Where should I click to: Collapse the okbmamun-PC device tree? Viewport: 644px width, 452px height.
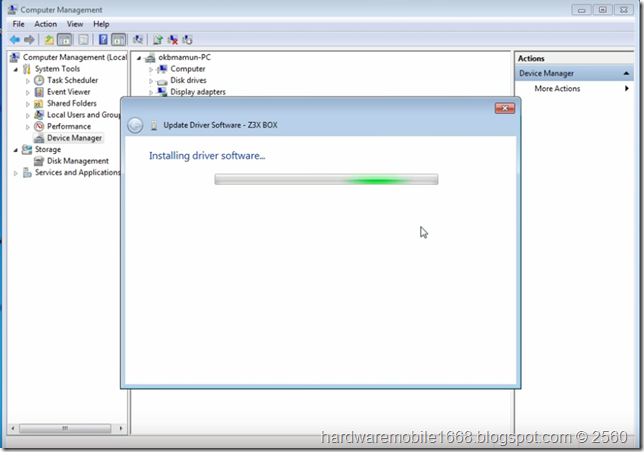(x=139, y=58)
